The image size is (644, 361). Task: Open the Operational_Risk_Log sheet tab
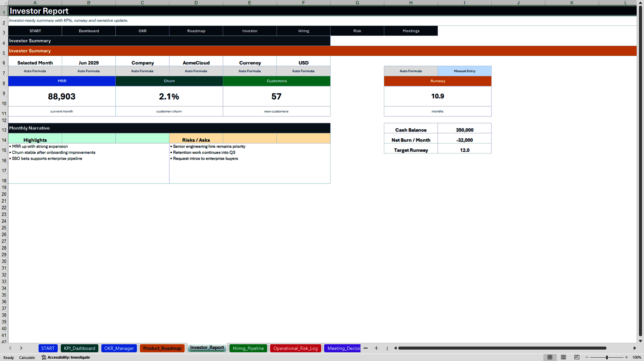(296, 348)
